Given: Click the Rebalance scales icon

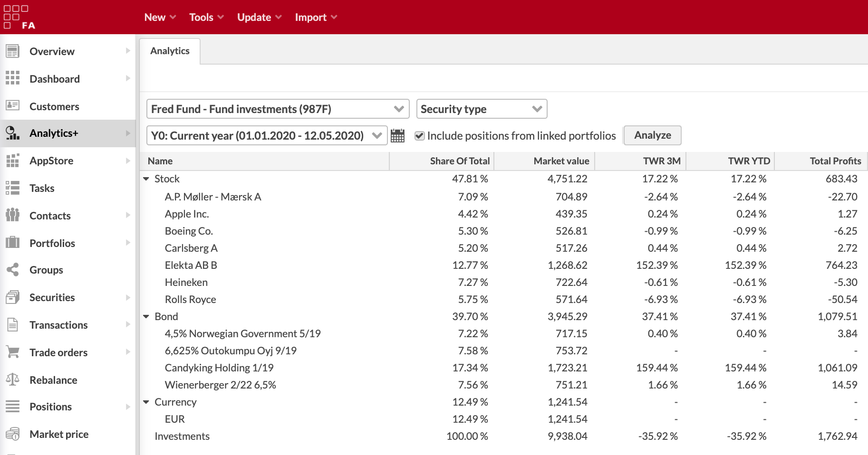Looking at the screenshot, I should (13, 379).
